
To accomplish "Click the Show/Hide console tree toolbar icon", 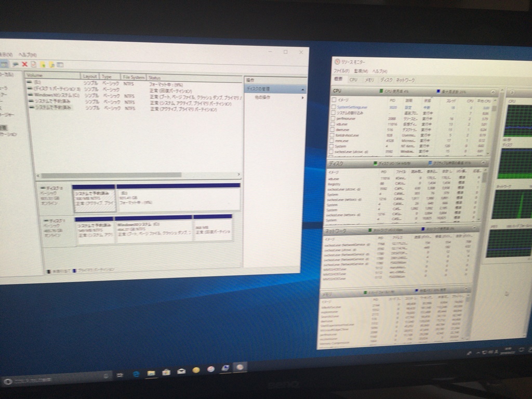I will coord(5,64).
